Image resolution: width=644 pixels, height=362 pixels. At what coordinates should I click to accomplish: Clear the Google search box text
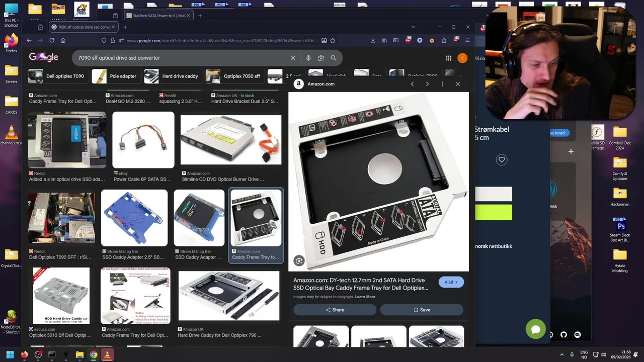click(293, 58)
